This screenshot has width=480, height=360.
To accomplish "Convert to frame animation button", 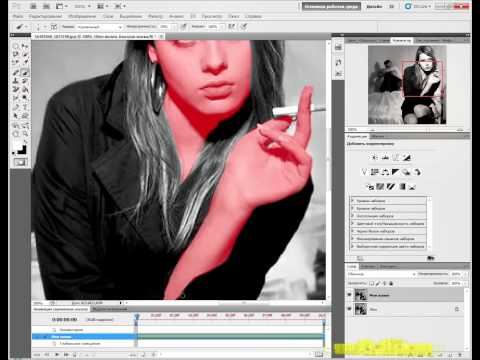I will [319, 355].
